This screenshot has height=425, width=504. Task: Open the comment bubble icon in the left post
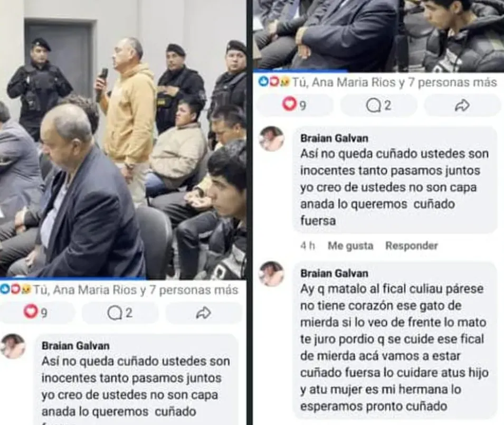114,313
